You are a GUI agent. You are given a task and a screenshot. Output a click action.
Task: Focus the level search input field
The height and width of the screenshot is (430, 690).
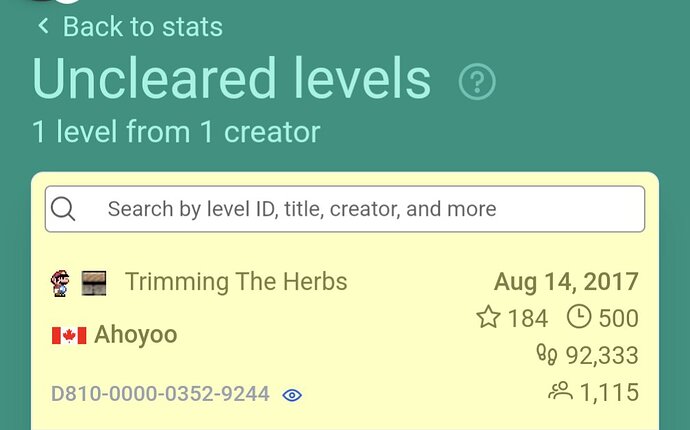(345, 209)
